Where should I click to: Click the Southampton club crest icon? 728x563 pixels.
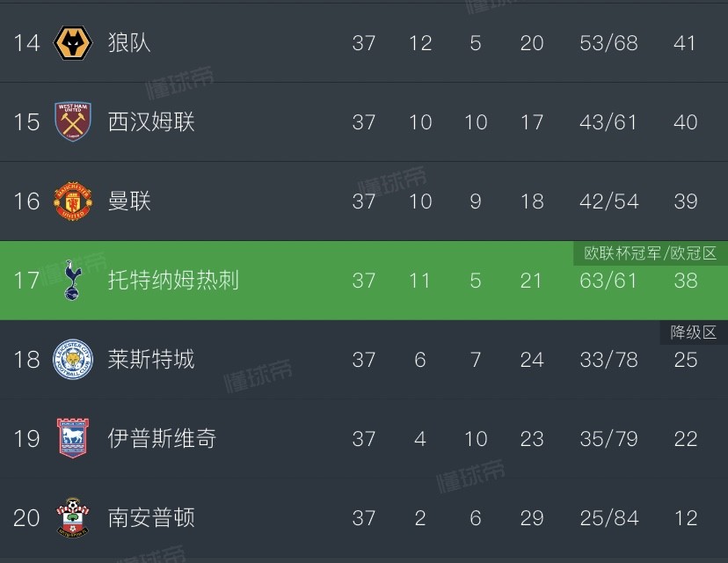73,517
